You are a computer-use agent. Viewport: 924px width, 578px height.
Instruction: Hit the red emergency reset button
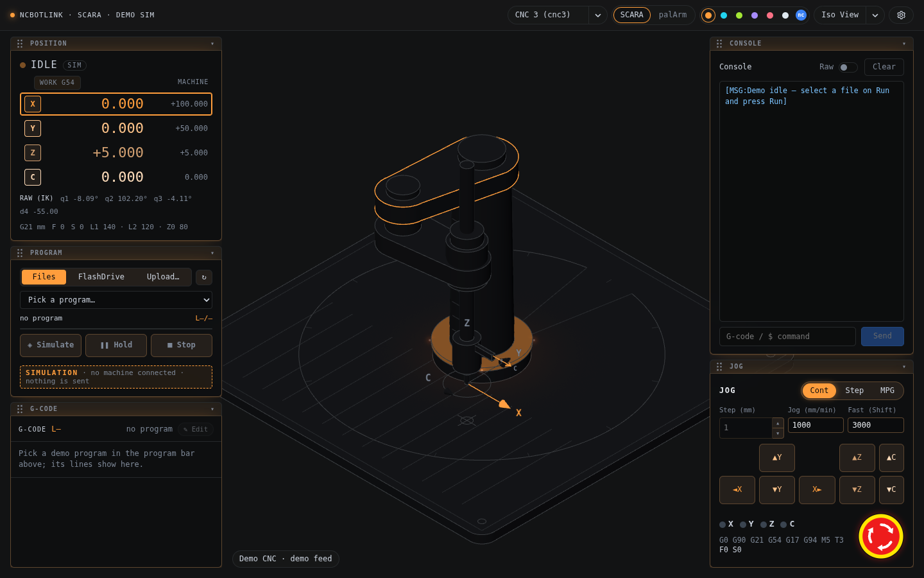coord(881,536)
